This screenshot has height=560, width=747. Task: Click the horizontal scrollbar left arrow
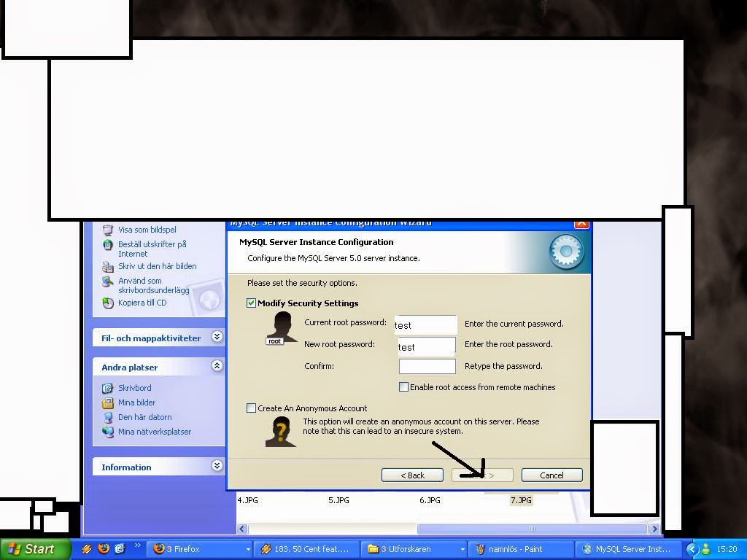pyautogui.click(x=242, y=529)
